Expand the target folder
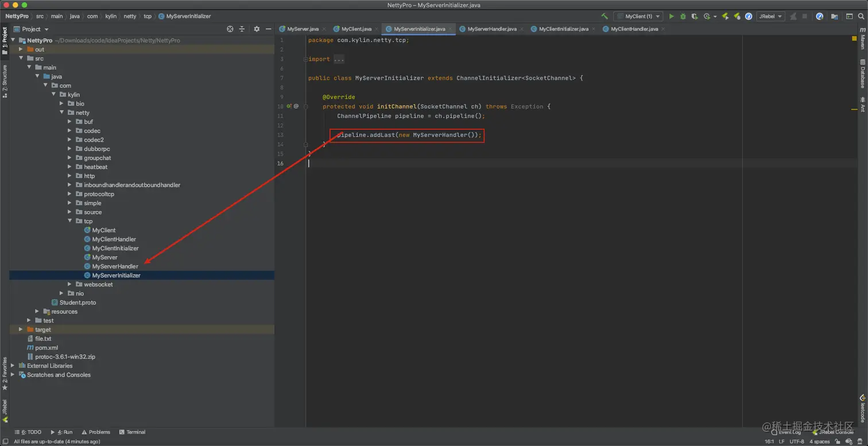The height and width of the screenshot is (446, 868). point(21,329)
